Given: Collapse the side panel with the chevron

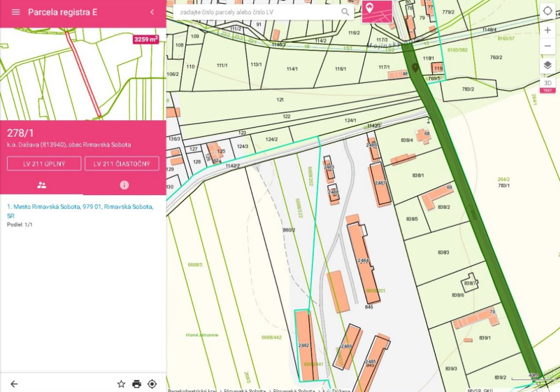Looking at the screenshot, I should (151, 12).
